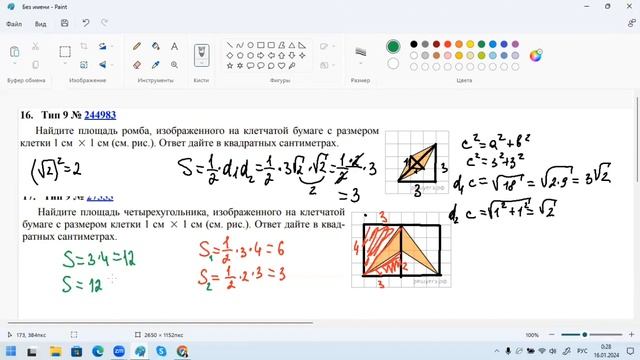
Task: Click the Rotate image icon
Action: point(102,46)
